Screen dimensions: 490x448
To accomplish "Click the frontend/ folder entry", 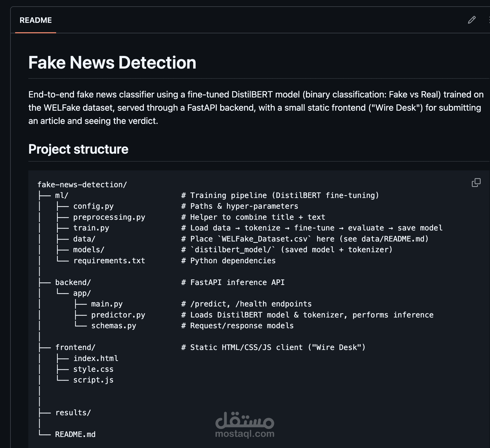I will (x=75, y=347).
